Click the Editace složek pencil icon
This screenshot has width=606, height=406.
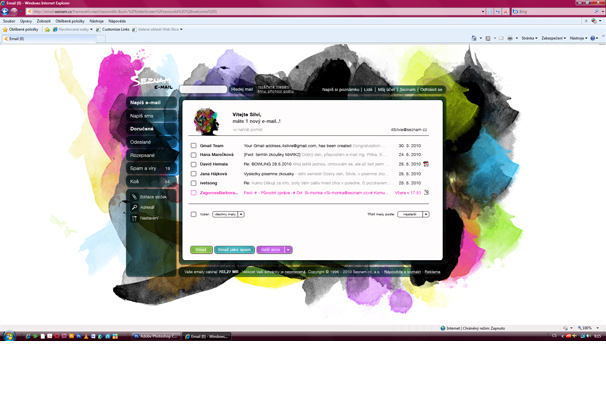pos(135,197)
